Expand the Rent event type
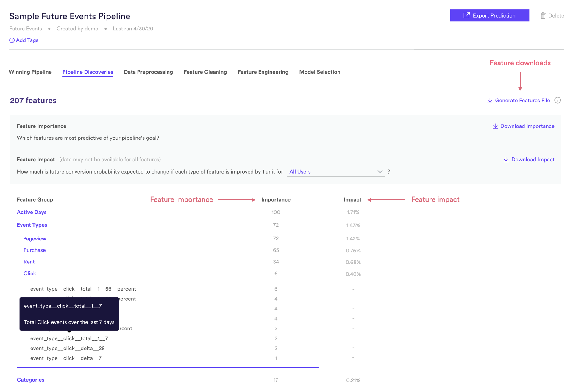The height and width of the screenshot is (392, 573). 29,262
